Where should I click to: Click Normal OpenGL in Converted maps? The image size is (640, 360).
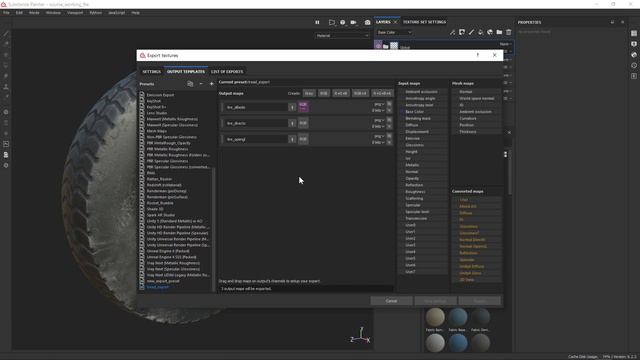coord(473,246)
